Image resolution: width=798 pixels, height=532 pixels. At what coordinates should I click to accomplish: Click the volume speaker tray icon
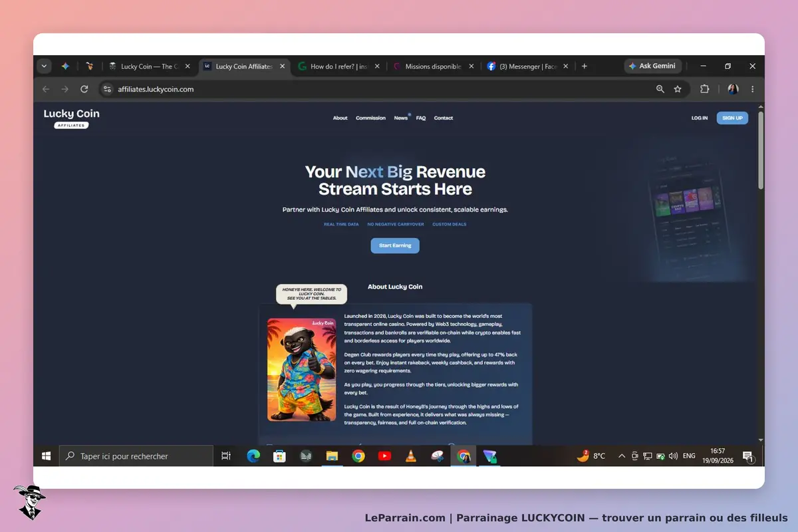[673, 456]
